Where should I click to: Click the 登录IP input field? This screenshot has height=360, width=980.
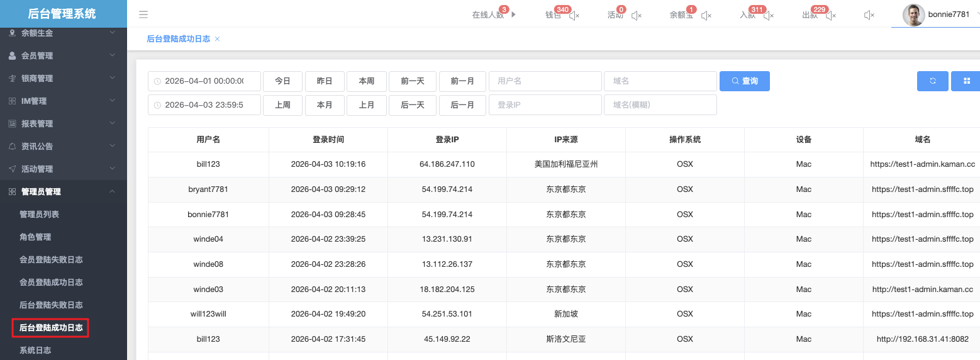545,105
